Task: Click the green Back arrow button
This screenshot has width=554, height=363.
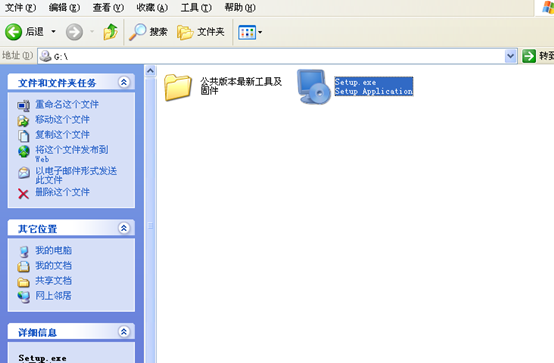Action: coord(13,32)
